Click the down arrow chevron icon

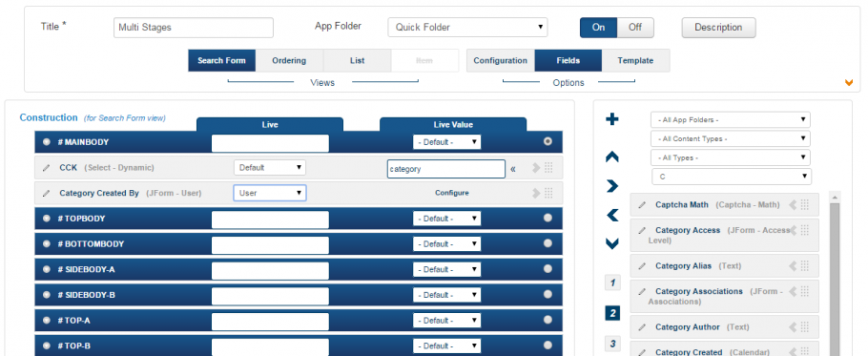[x=612, y=243]
